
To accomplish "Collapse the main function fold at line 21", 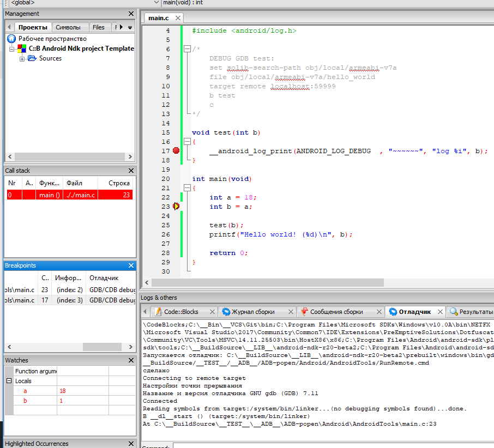I will [x=186, y=188].
